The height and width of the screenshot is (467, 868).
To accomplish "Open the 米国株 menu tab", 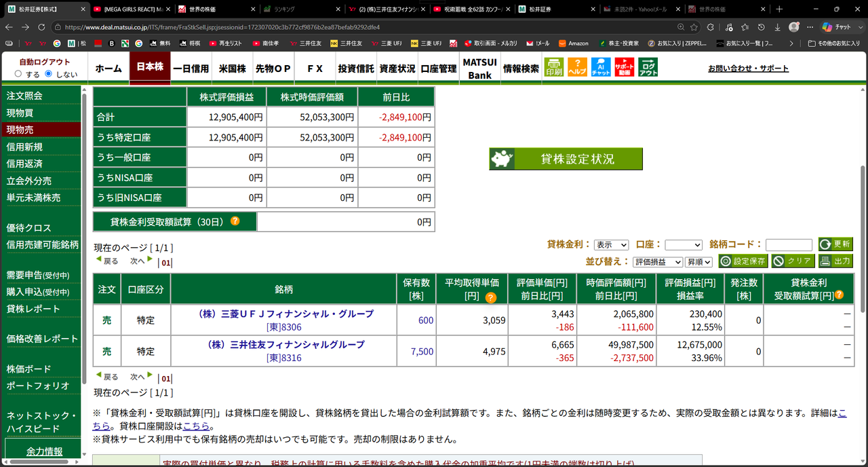I will [x=233, y=68].
